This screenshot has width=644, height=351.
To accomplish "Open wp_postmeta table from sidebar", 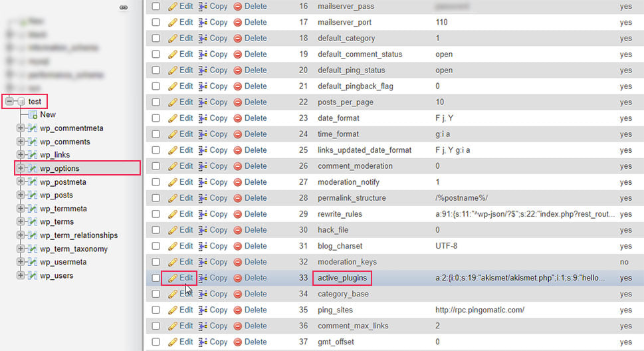I will pyautogui.click(x=63, y=181).
